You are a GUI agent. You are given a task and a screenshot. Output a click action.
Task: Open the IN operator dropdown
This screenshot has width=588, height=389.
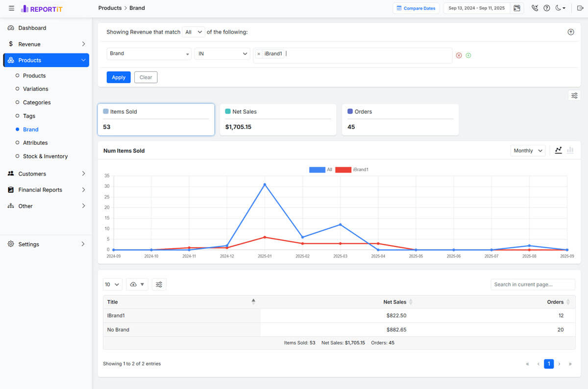[x=222, y=53]
